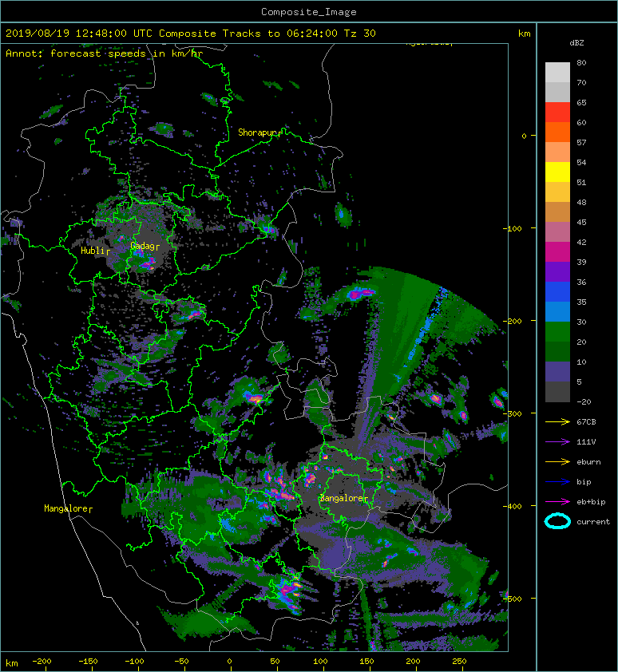
Task: Click the -200 x-axis tick label
Action: [42, 662]
